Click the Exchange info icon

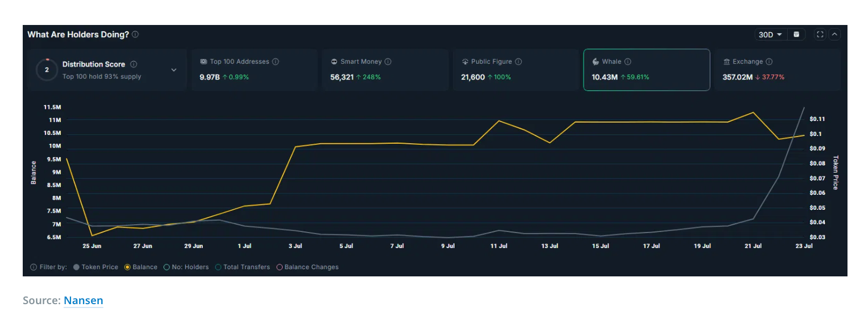pos(769,62)
